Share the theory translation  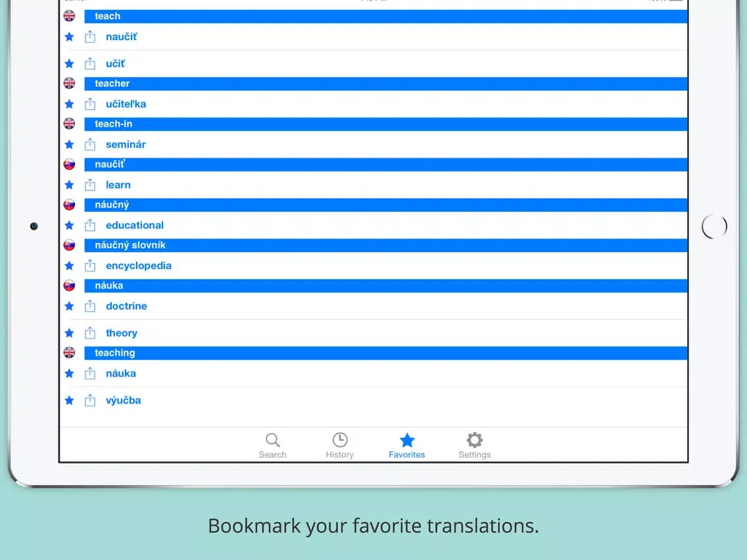click(x=90, y=333)
